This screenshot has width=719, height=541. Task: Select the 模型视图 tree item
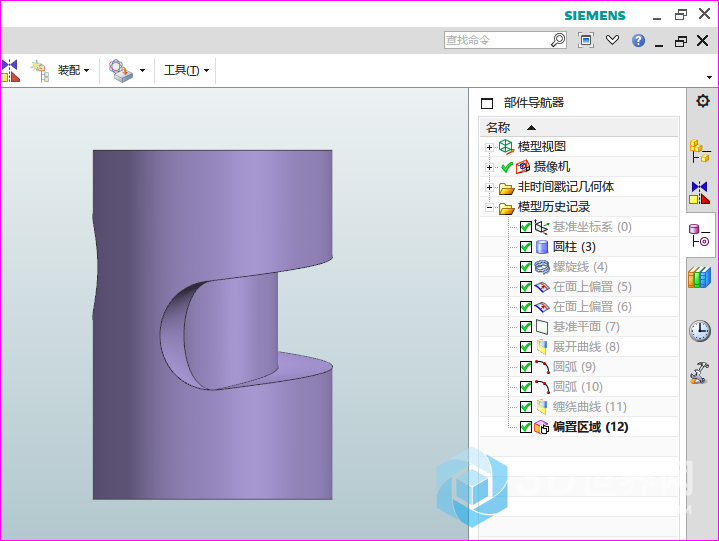542,147
